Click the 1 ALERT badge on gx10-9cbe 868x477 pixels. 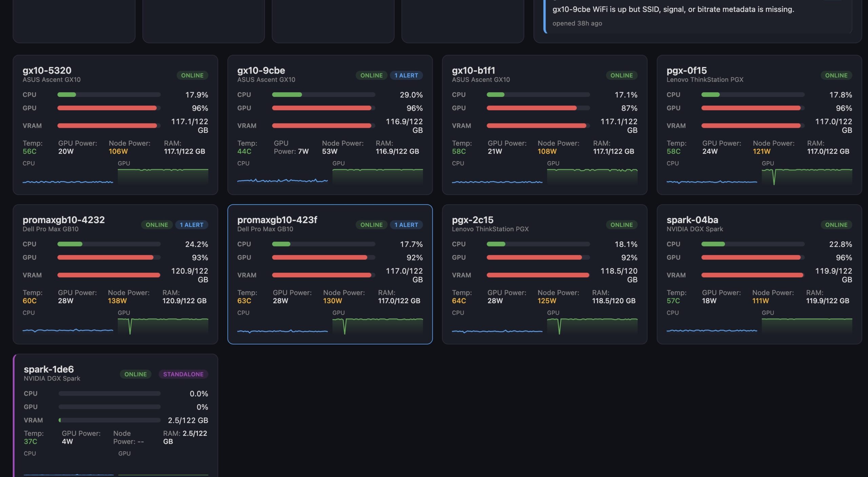(406, 75)
